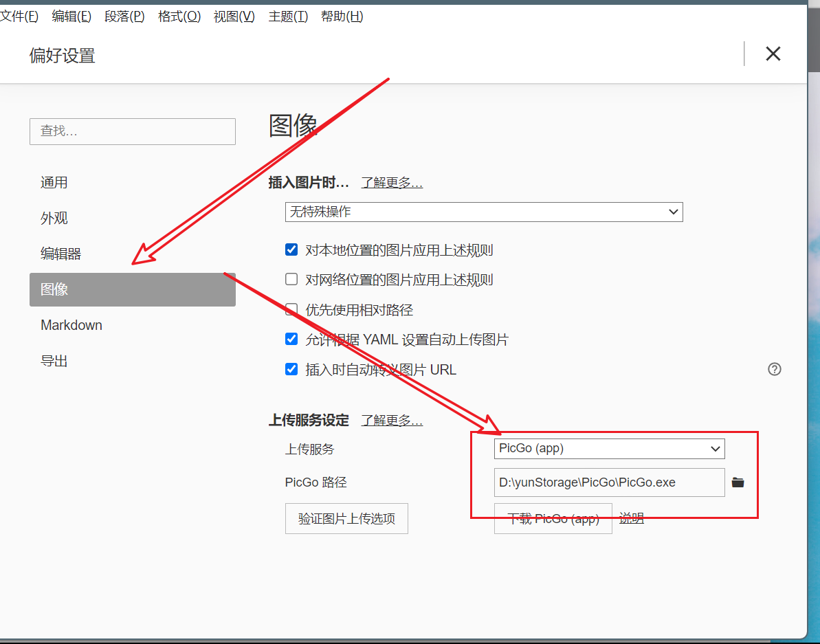Image resolution: width=820 pixels, height=644 pixels.
Task: Open the 帮助(H) menu
Action: coord(342,16)
